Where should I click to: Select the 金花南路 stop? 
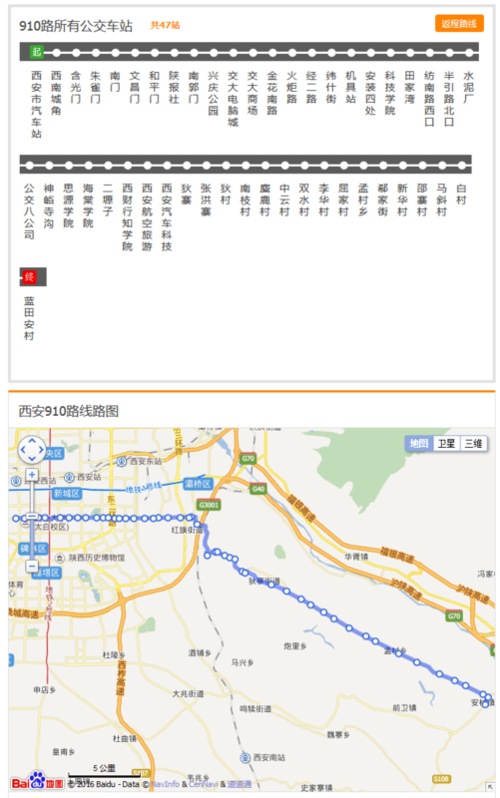[x=272, y=93]
